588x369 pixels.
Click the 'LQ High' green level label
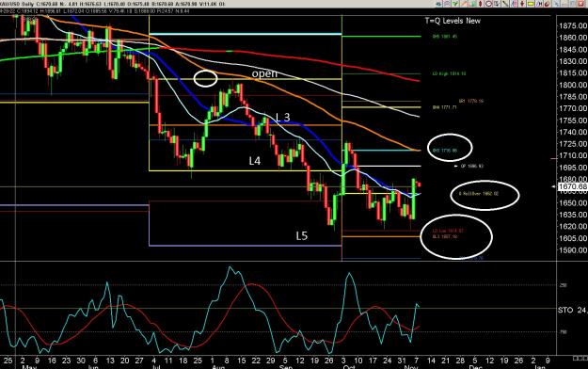(449, 74)
